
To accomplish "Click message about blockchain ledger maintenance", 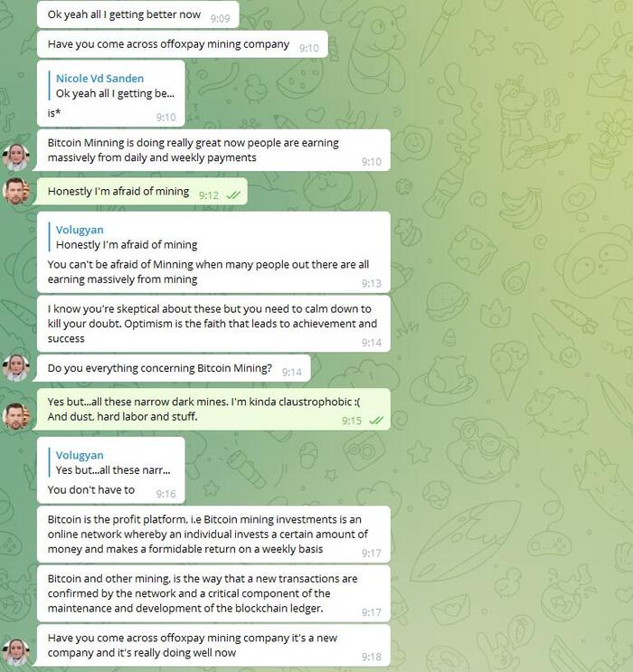I will pos(213,593).
